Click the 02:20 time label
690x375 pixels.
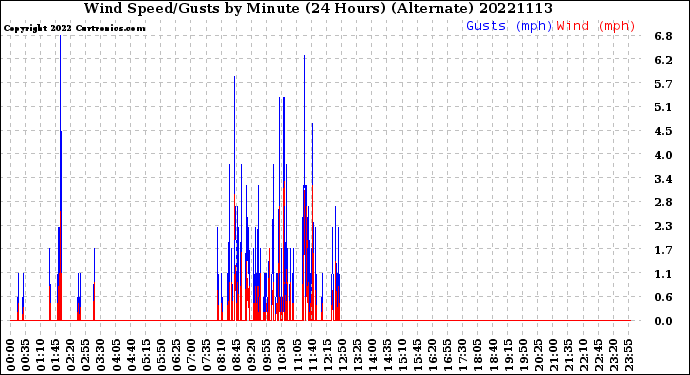71,355
